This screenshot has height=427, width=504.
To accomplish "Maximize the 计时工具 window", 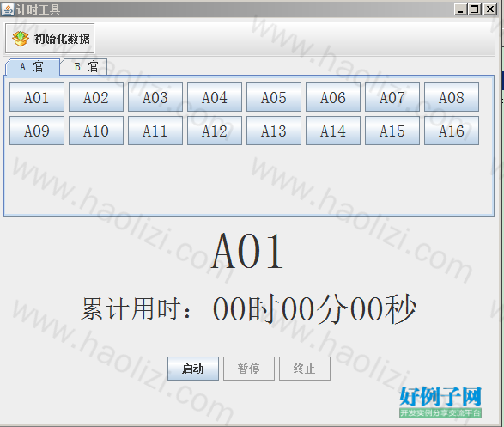I will coord(475,9).
